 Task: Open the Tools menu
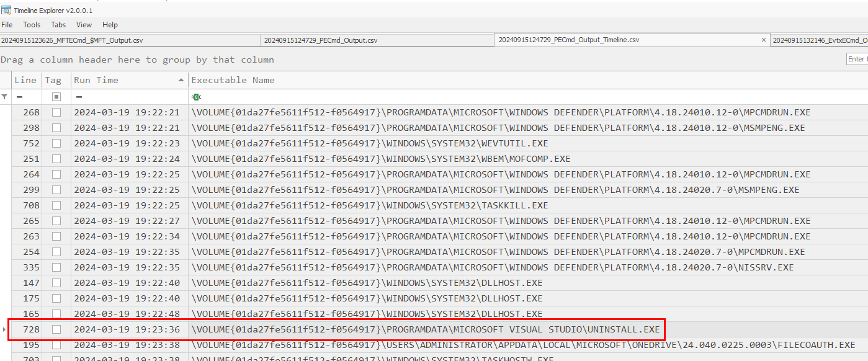[32, 25]
